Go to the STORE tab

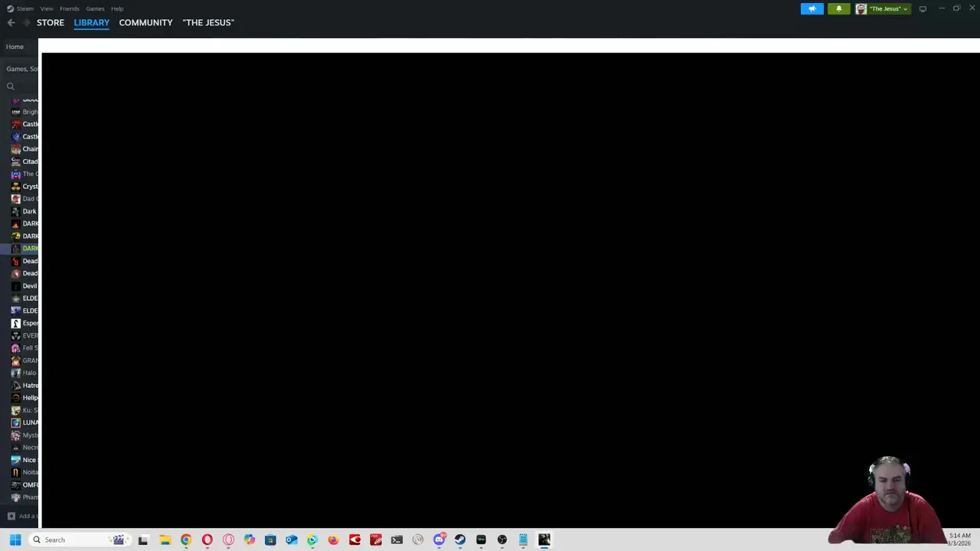(x=51, y=22)
